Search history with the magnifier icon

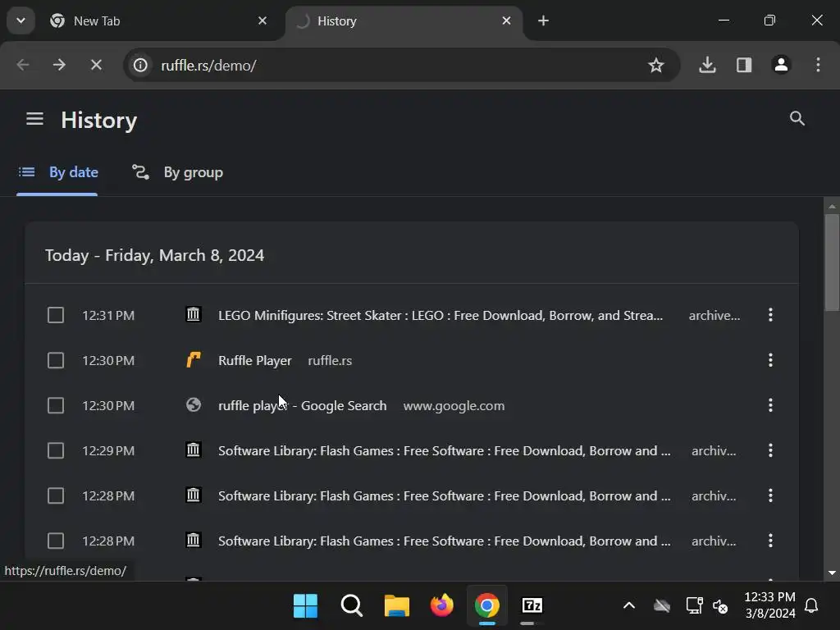[797, 118]
